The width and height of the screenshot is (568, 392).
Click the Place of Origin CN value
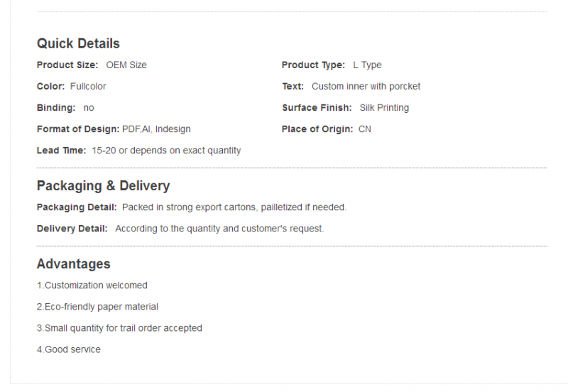click(x=365, y=129)
